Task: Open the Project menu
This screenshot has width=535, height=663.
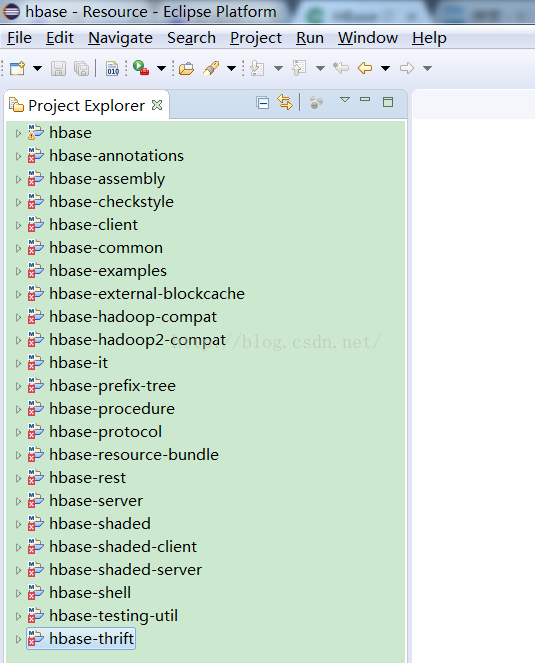Action: coord(256,38)
